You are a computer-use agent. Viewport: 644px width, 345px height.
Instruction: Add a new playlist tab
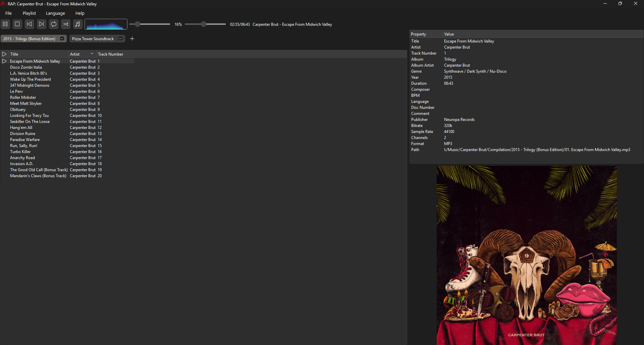[132, 39]
